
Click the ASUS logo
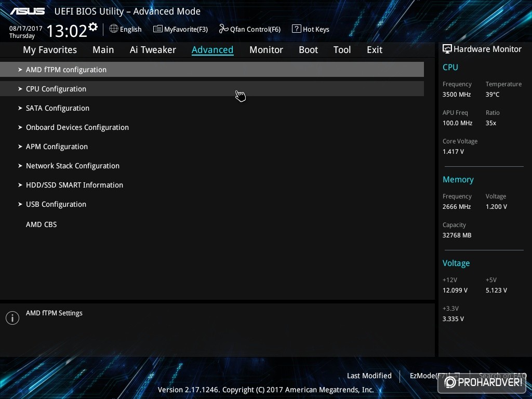click(x=28, y=11)
